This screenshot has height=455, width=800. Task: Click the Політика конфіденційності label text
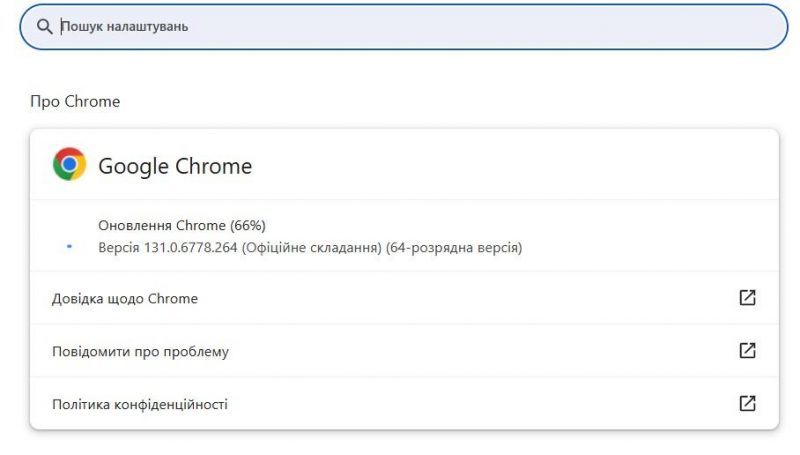[x=140, y=405]
